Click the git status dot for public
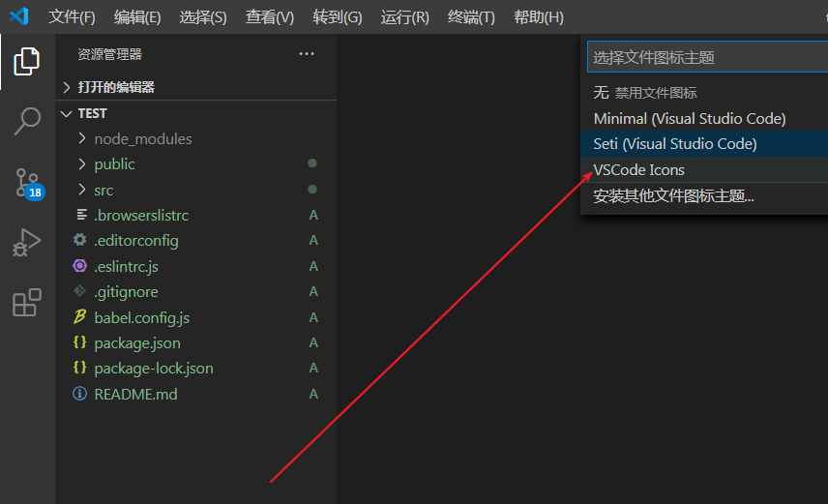This screenshot has height=504, width=828. pos(312,163)
